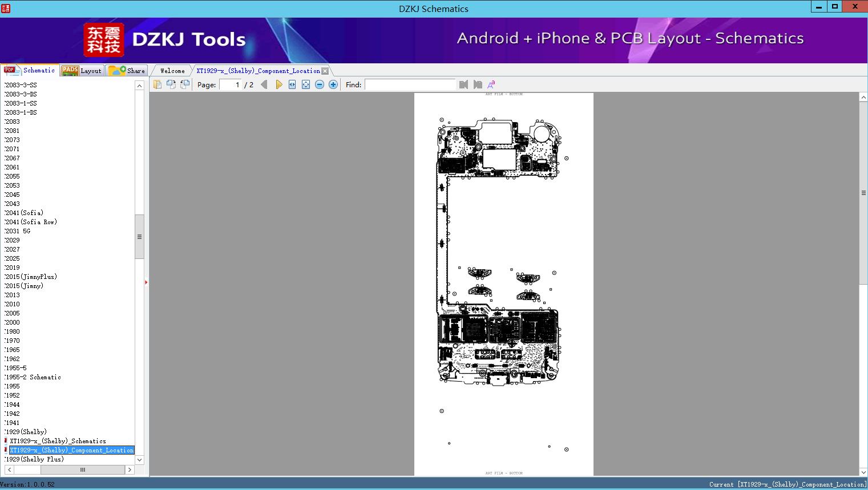Select the 1952 model entry
Image resolution: width=868 pixels, height=490 pixels.
click(x=12, y=395)
